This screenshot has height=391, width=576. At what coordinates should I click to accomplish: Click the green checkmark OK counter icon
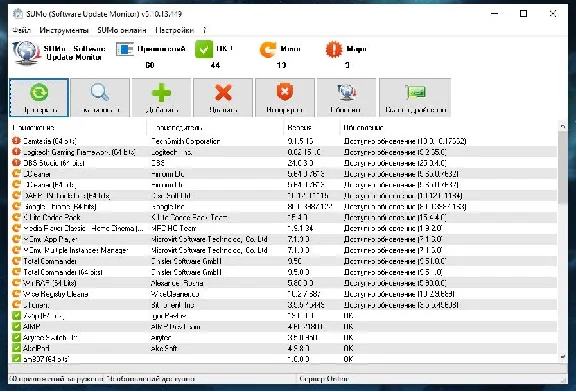click(x=204, y=49)
